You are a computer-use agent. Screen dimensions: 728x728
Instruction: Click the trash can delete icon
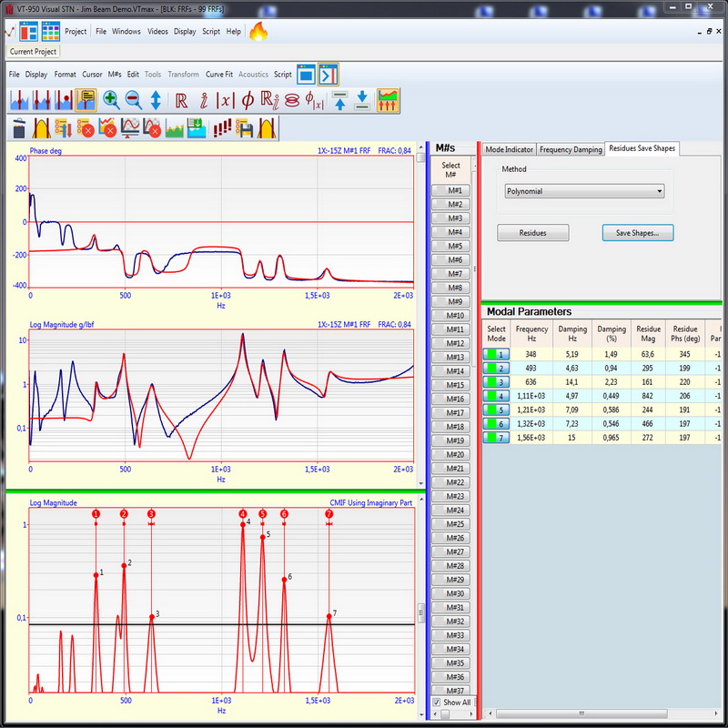tap(19, 128)
